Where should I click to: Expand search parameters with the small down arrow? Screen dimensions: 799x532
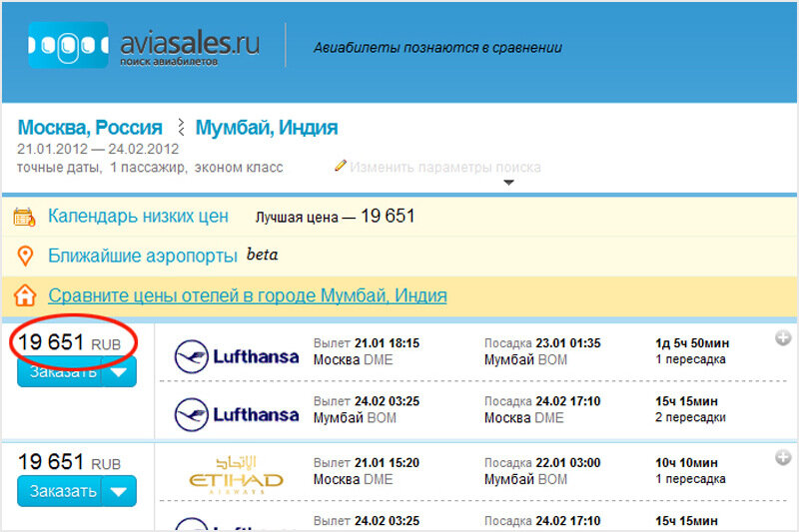[508, 183]
